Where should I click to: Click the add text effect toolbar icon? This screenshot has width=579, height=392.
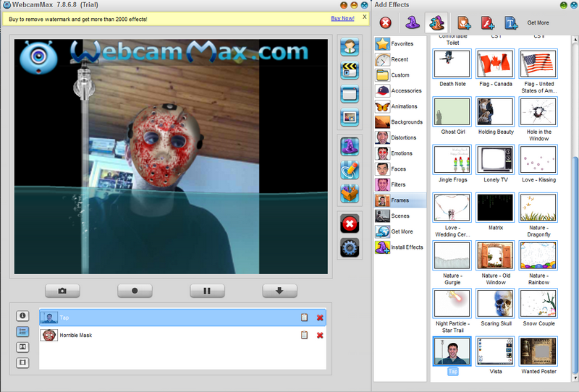coord(511,23)
